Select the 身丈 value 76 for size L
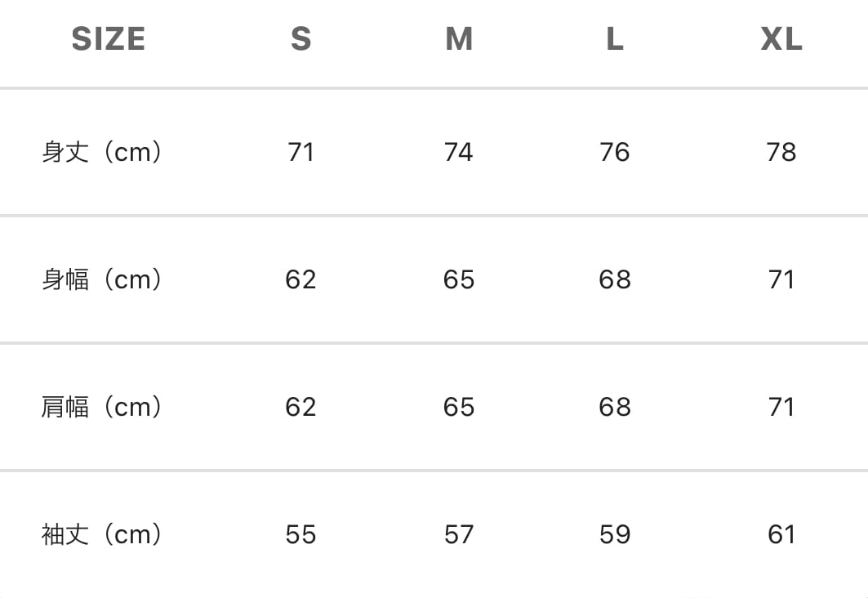This screenshot has height=598, width=868. (x=615, y=152)
